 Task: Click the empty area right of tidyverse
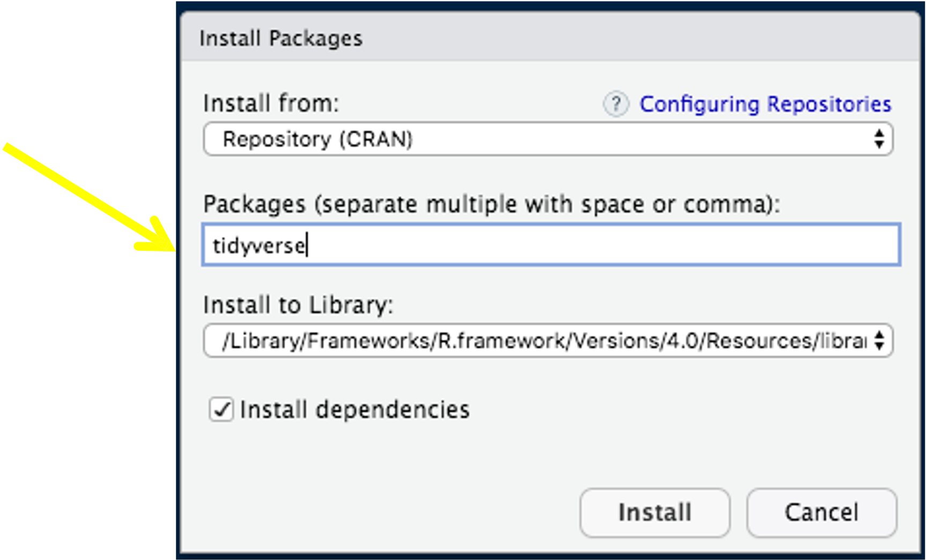click(x=601, y=245)
